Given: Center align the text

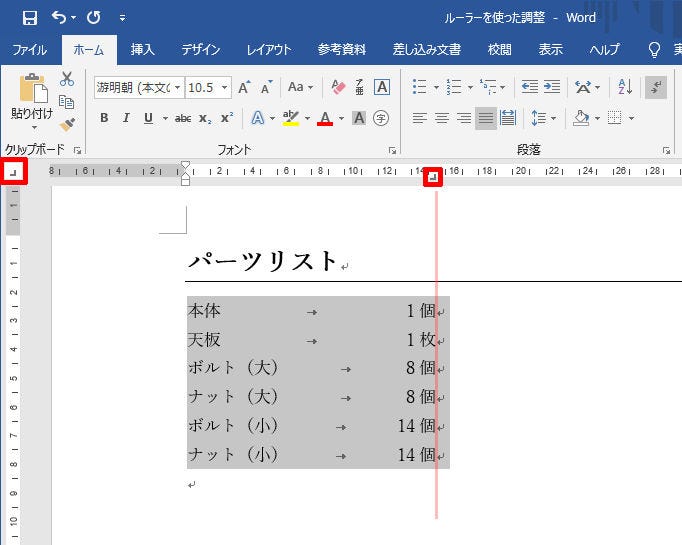Looking at the screenshot, I should coord(442,118).
